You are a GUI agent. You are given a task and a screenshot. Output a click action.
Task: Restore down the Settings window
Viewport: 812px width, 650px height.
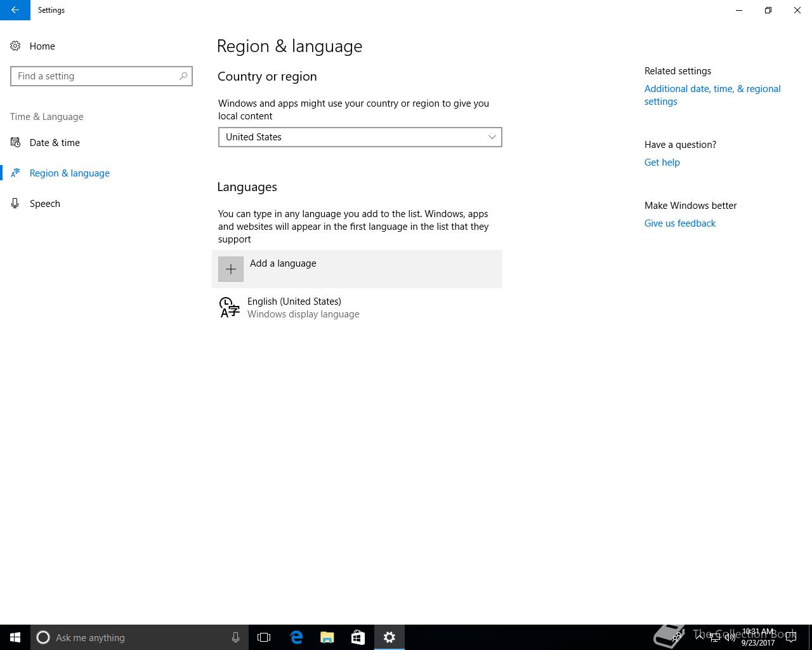click(x=768, y=10)
